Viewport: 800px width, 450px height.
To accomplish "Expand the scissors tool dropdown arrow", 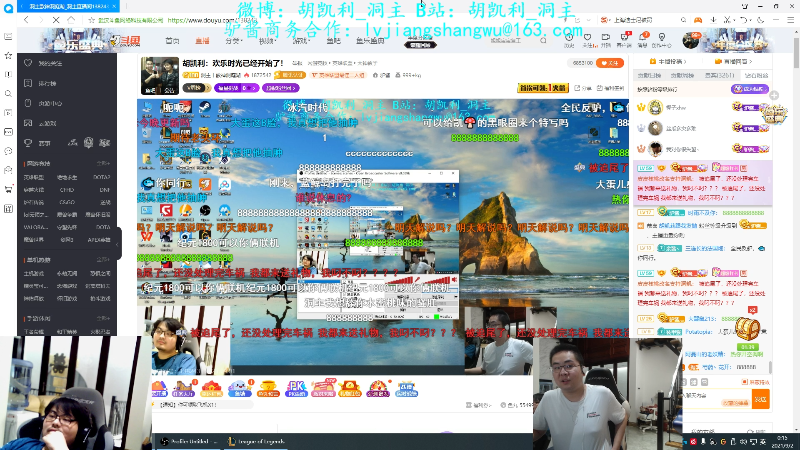I will pos(735,20).
